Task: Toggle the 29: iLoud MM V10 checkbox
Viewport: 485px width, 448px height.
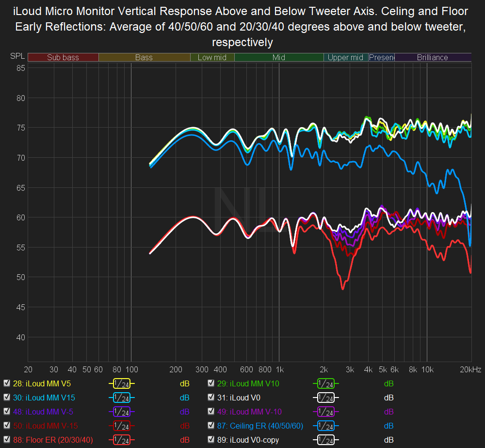Action: (211, 383)
